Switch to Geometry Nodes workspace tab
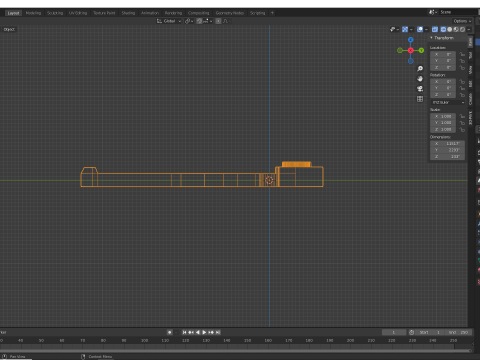The width and height of the screenshot is (480, 360). pyautogui.click(x=230, y=13)
